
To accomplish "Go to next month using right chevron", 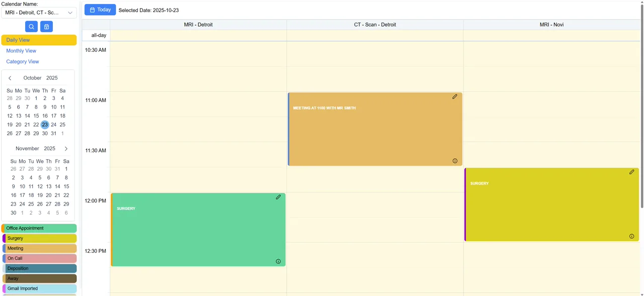I will (x=66, y=149).
